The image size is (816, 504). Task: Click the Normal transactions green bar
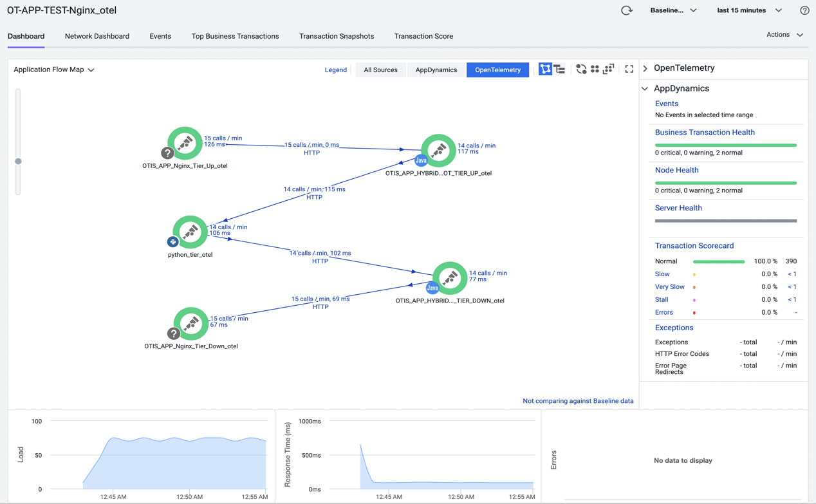click(719, 261)
